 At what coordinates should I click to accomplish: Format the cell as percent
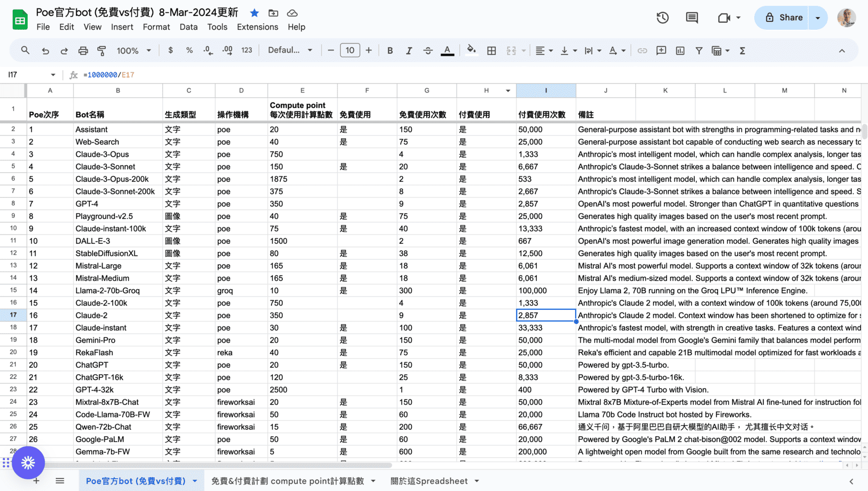(x=189, y=50)
